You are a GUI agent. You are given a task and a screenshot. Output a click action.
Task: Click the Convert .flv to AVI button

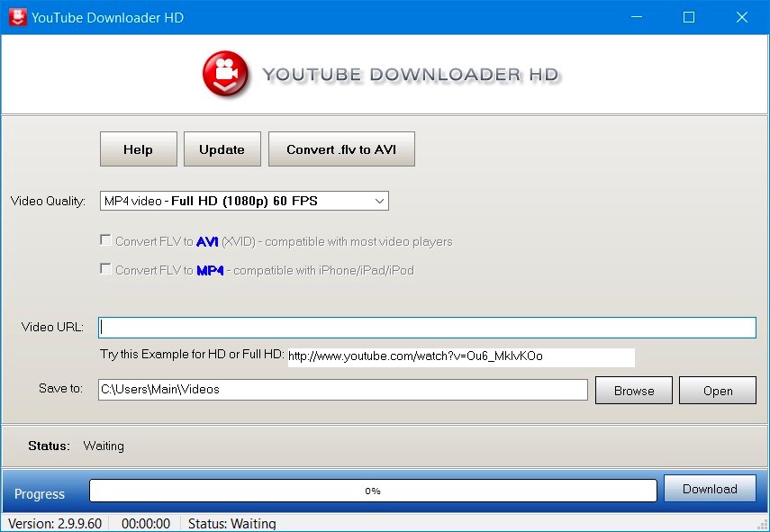click(x=341, y=148)
